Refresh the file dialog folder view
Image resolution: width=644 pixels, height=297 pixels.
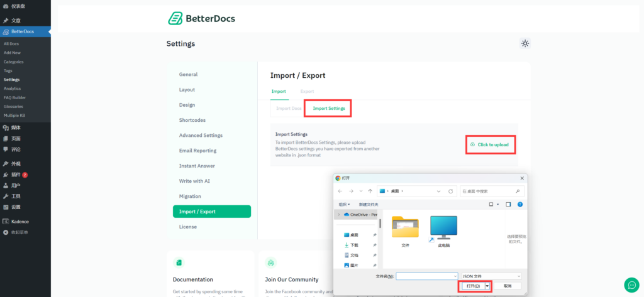(x=450, y=191)
